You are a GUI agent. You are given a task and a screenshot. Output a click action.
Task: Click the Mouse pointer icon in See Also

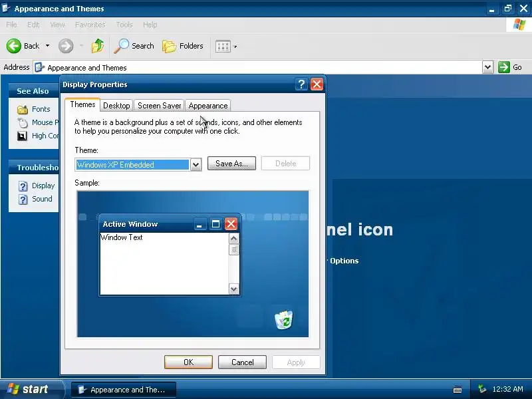coord(23,122)
